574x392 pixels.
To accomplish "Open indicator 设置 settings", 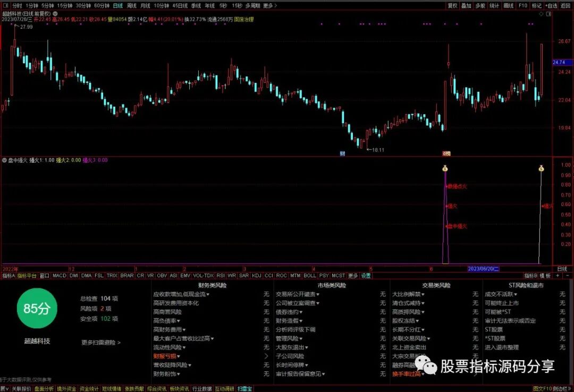I will pos(366,275).
